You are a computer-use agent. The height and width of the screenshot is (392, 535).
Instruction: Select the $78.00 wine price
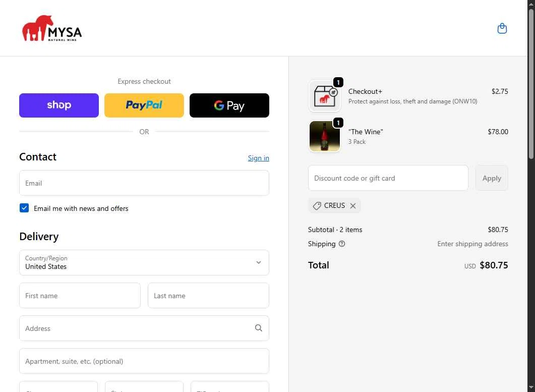(498, 132)
